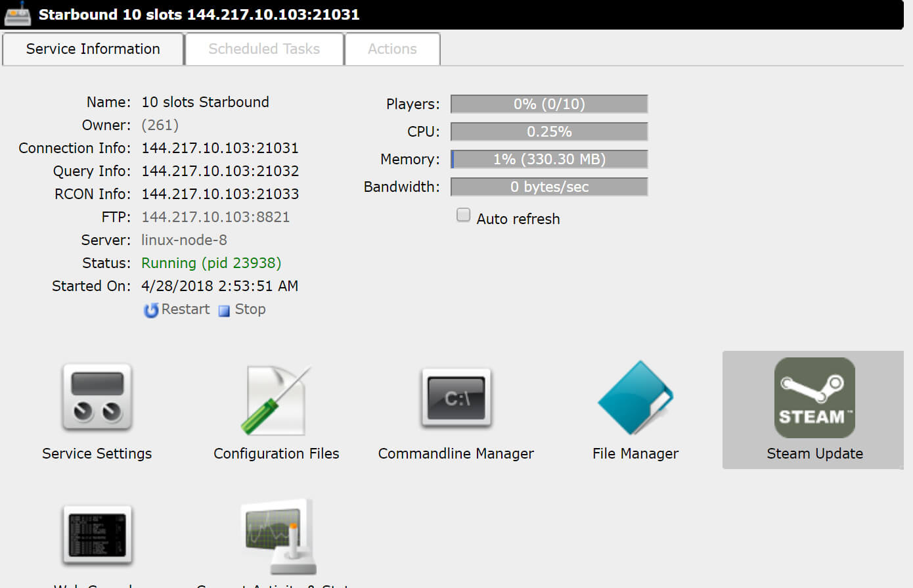Viewport: 913px width, 588px height.
Task: Switch to the Scheduled Tasks tab
Action: (x=264, y=49)
